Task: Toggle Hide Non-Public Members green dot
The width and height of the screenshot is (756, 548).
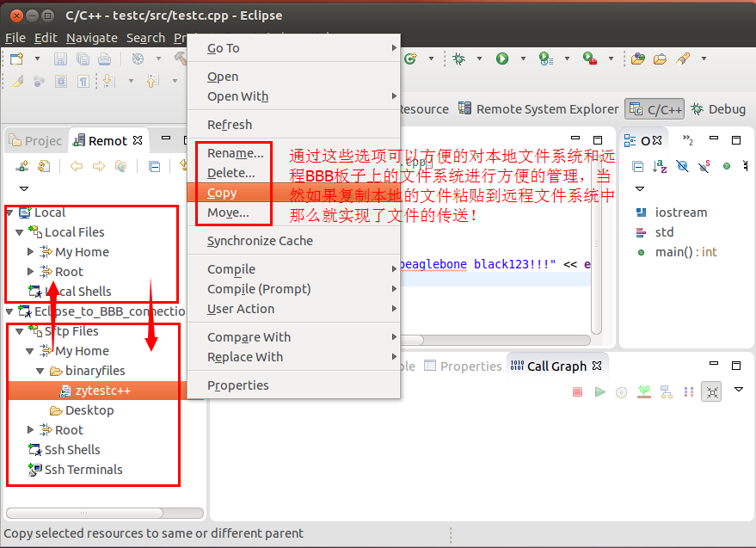Action: (x=727, y=166)
